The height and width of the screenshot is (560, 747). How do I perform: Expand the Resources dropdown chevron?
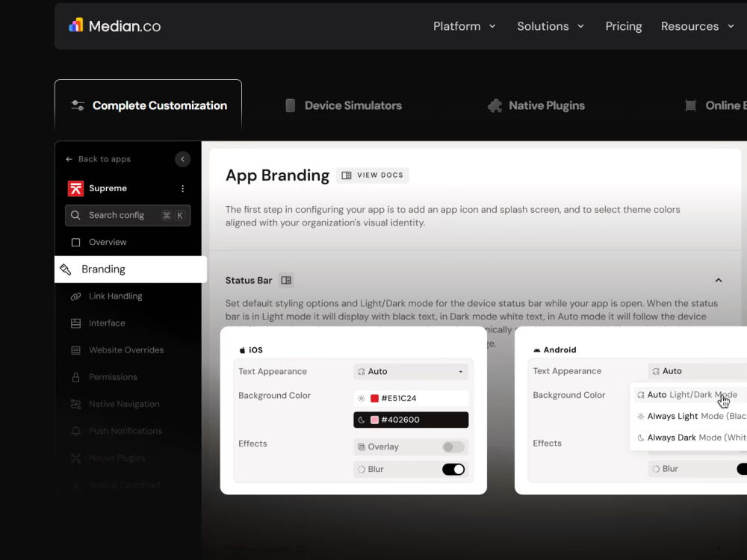tap(731, 26)
